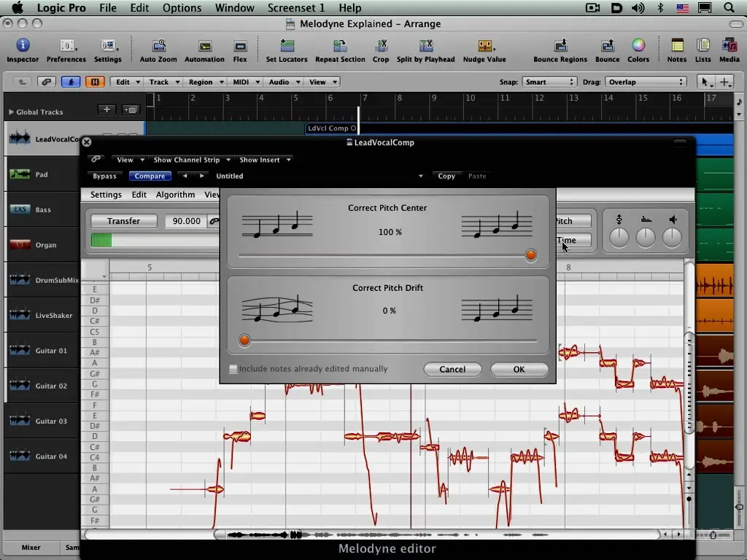This screenshot has height=560, width=747.
Task: Toggle Automation view icon
Action: (x=205, y=46)
